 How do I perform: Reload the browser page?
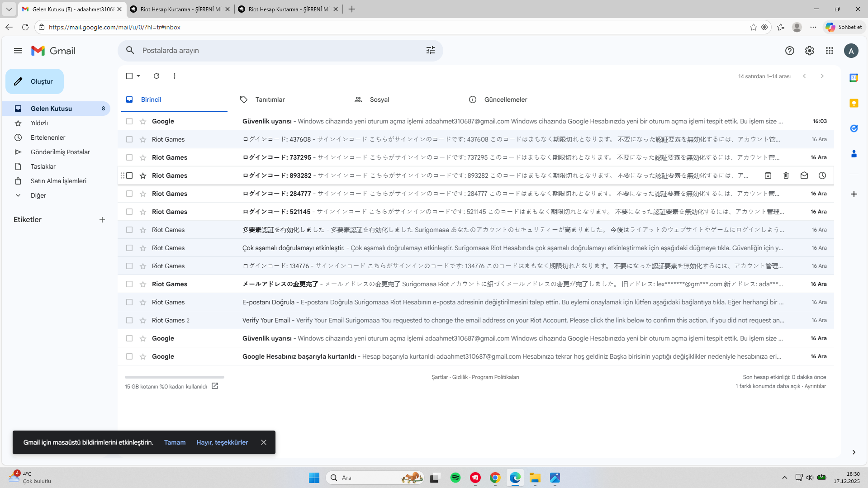[25, 27]
